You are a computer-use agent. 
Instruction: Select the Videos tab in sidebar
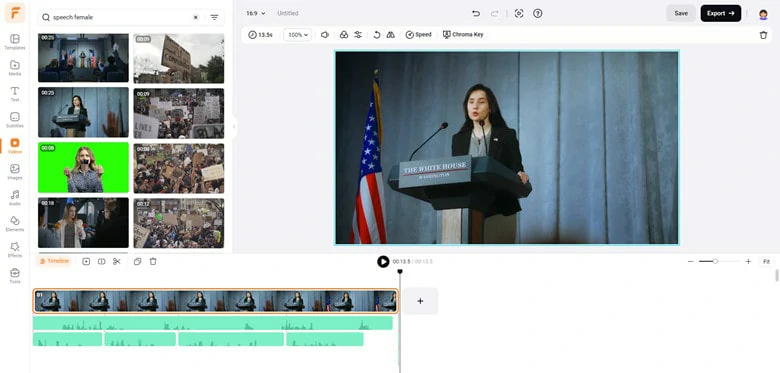pyautogui.click(x=15, y=146)
